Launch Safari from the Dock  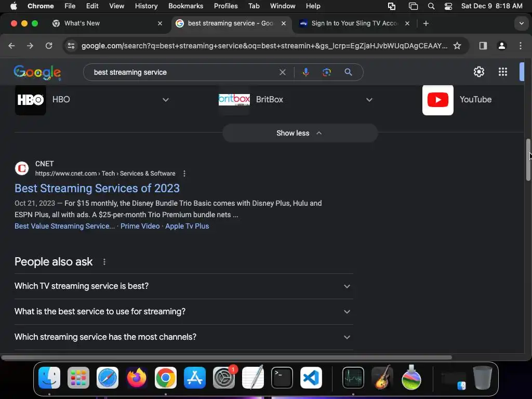click(107, 378)
